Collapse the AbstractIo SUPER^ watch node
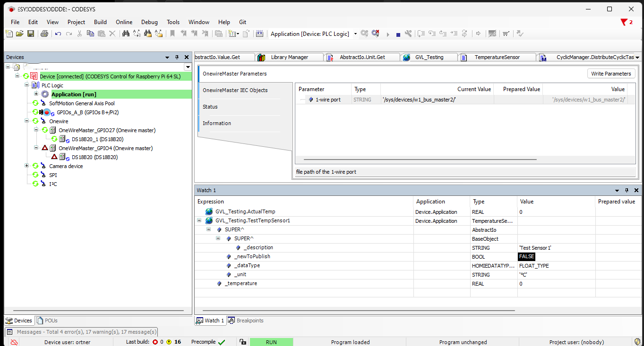The image size is (644, 346). click(x=208, y=229)
